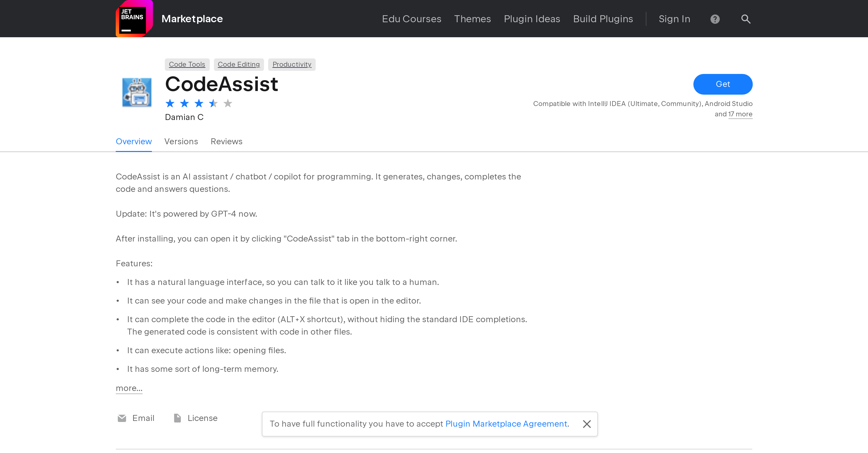Click 'more...' to expand full description
The height and width of the screenshot is (453, 868).
(129, 388)
